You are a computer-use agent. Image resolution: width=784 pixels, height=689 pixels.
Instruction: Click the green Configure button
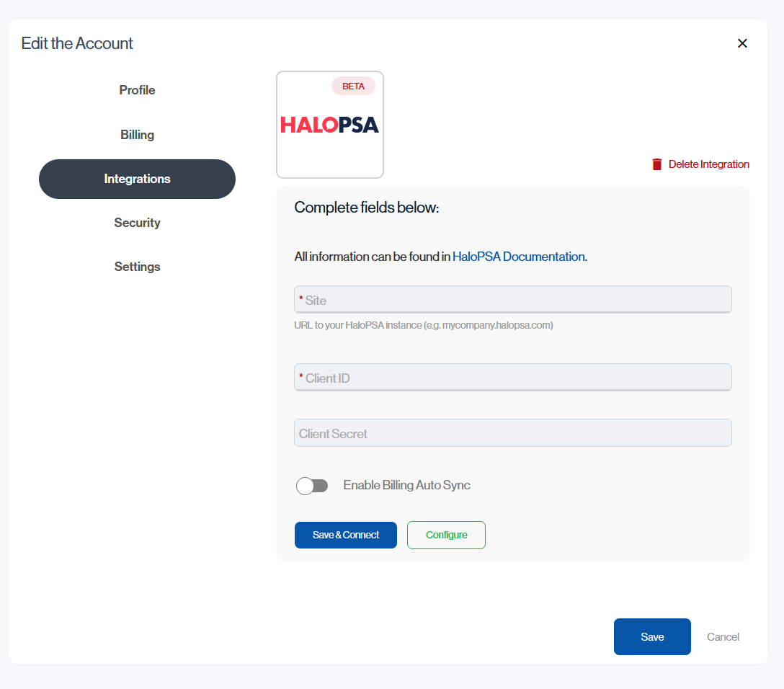coord(446,535)
